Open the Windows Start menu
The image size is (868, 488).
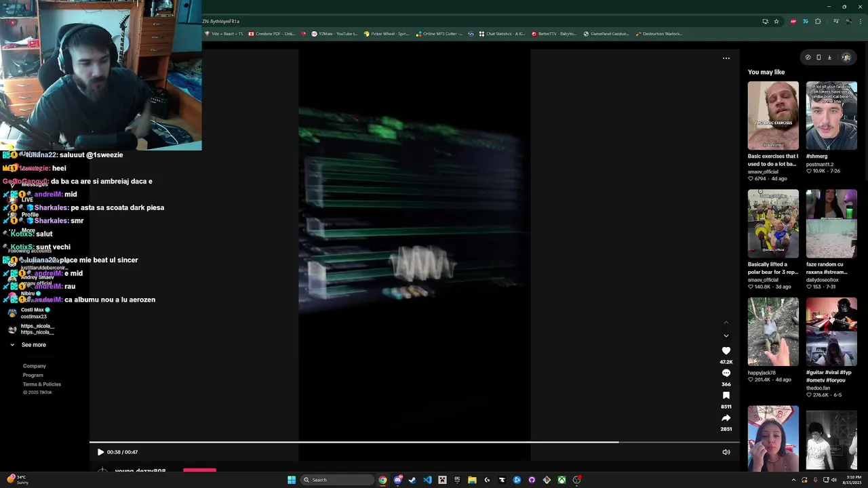pos(292,480)
